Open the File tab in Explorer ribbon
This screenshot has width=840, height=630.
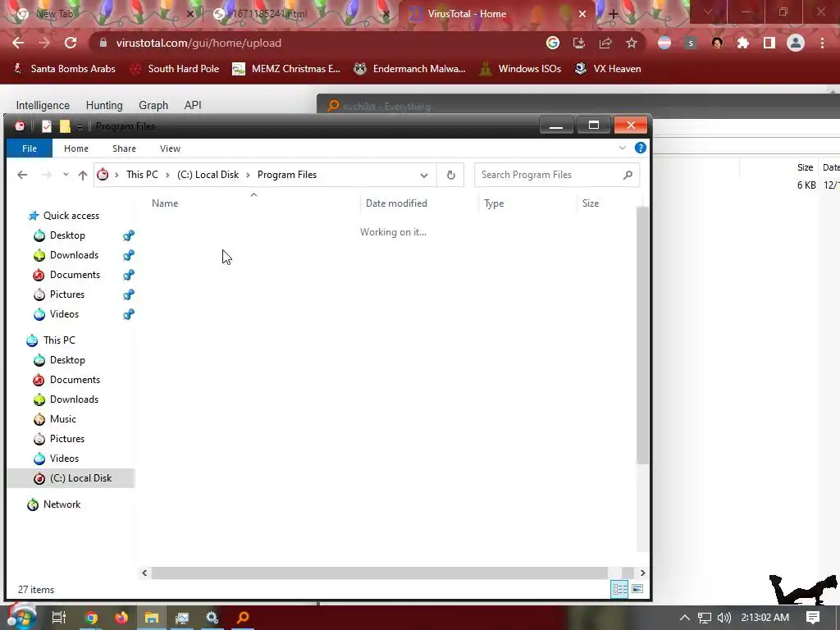(30, 148)
